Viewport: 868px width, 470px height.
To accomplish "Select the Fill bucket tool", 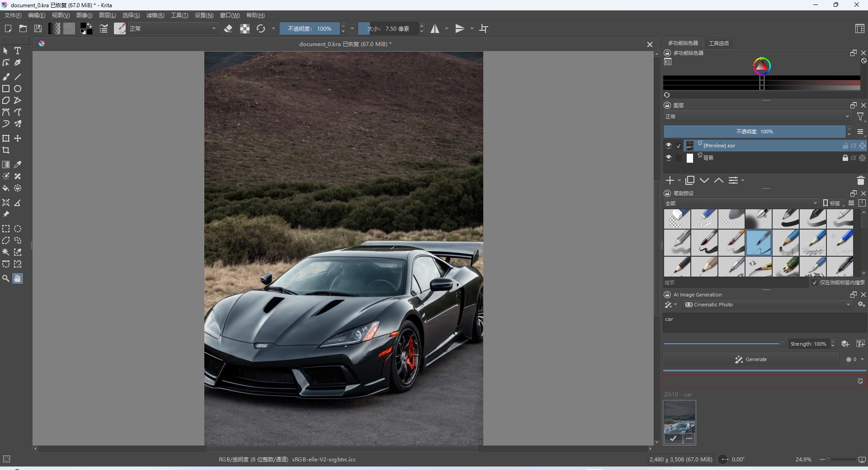I will (x=6, y=188).
